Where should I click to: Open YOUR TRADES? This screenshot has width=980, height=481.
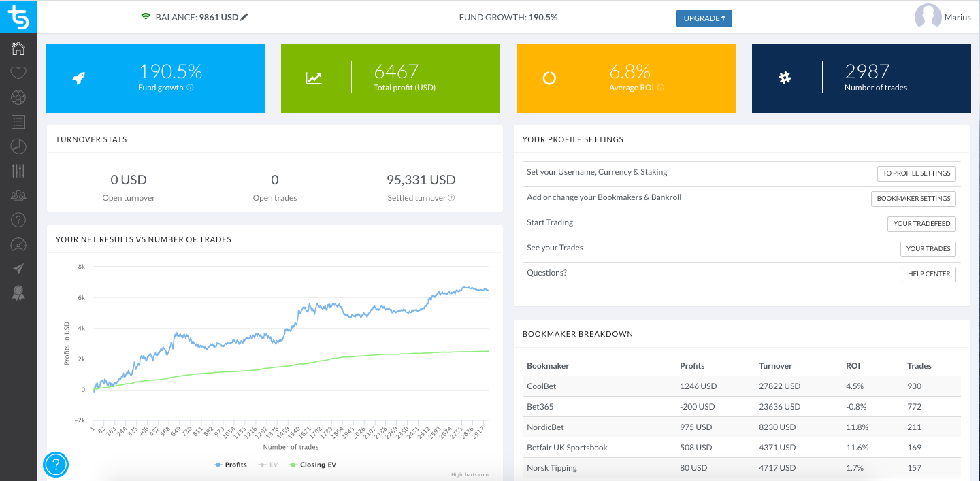click(x=928, y=248)
